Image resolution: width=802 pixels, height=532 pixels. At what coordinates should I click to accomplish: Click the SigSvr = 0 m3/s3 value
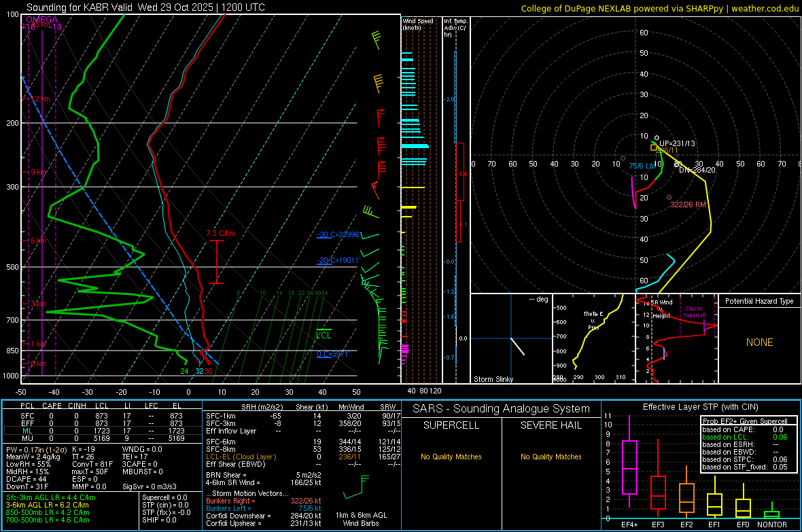150,486
